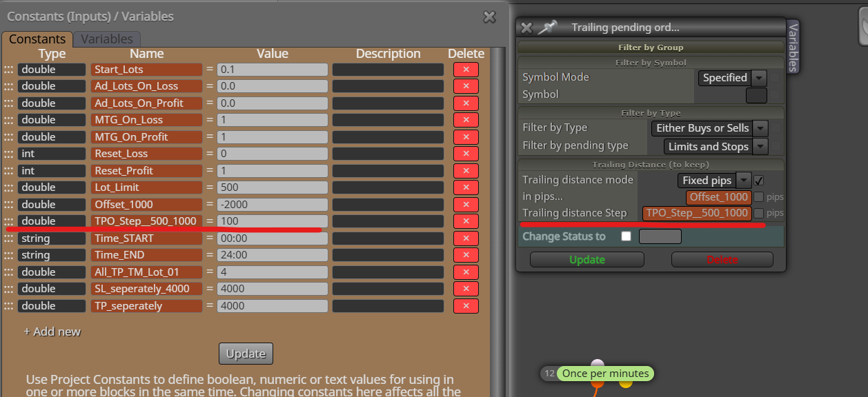Delete the TP_seperately constant row

pos(466,306)
